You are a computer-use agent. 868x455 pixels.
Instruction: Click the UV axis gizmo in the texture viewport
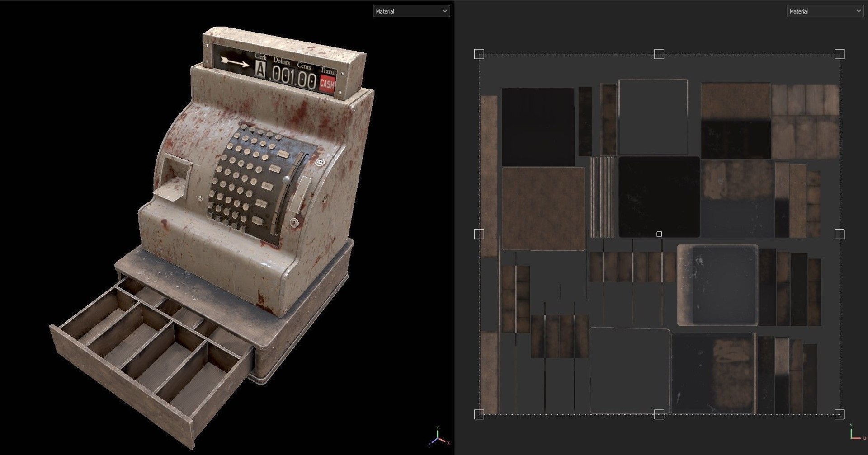pos(854,433)
